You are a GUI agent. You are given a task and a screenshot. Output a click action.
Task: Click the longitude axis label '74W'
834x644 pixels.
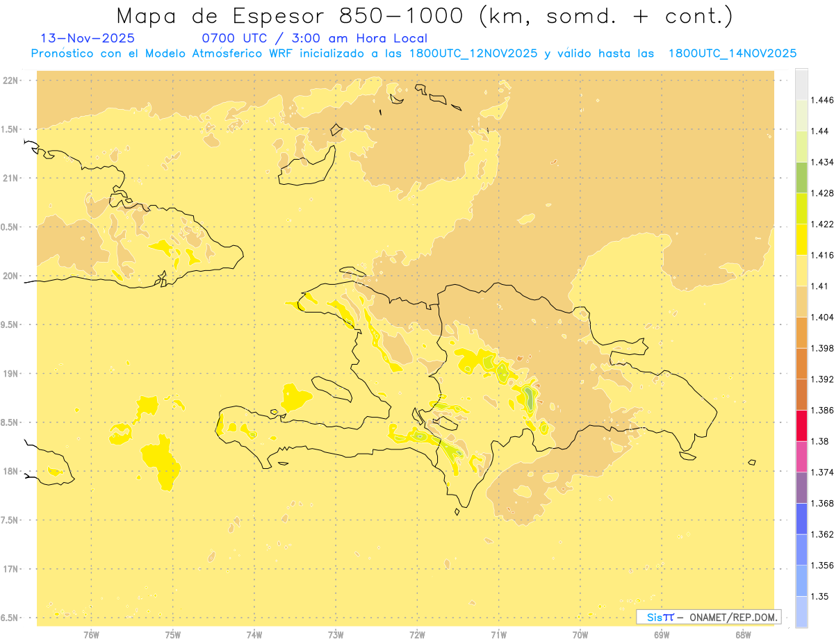click(x=254, y=634)
